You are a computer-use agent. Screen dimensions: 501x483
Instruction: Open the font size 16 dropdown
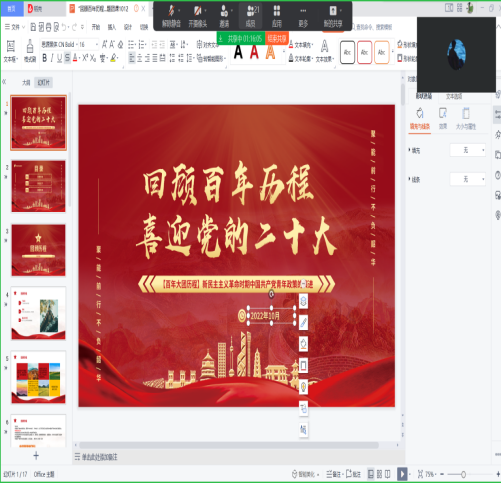coord(88,44)
